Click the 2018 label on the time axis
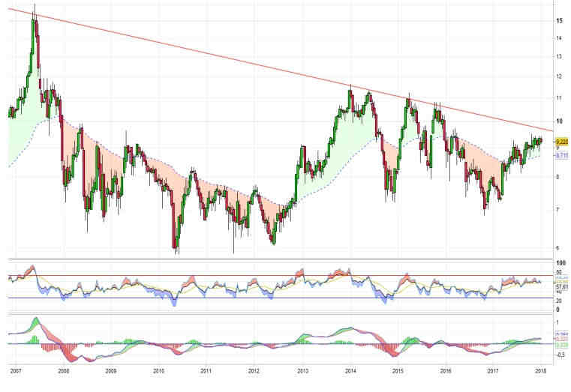 [x=541, y=371]
